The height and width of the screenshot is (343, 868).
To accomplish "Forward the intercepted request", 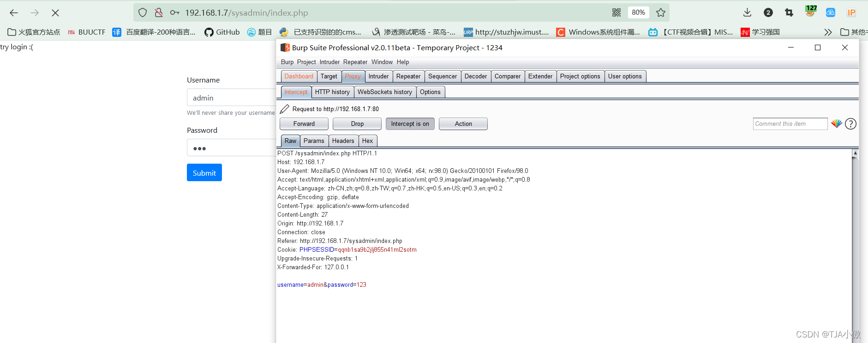I will point(304,124).
